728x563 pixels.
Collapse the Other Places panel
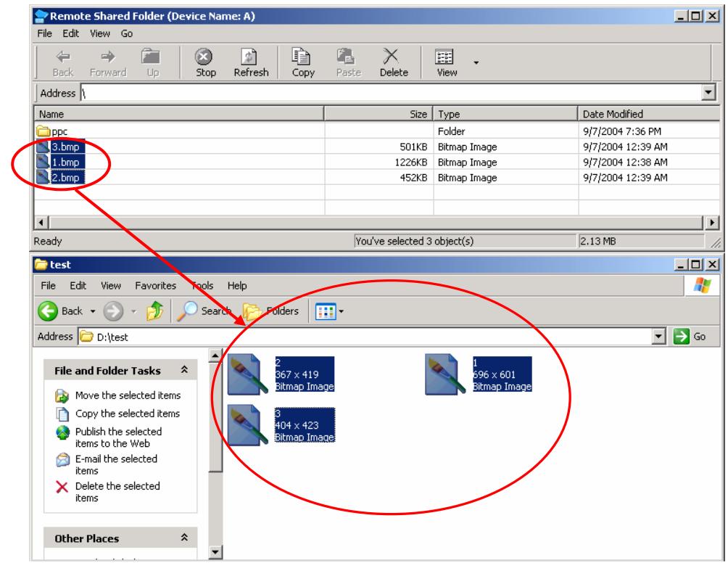tap(184, 538)
